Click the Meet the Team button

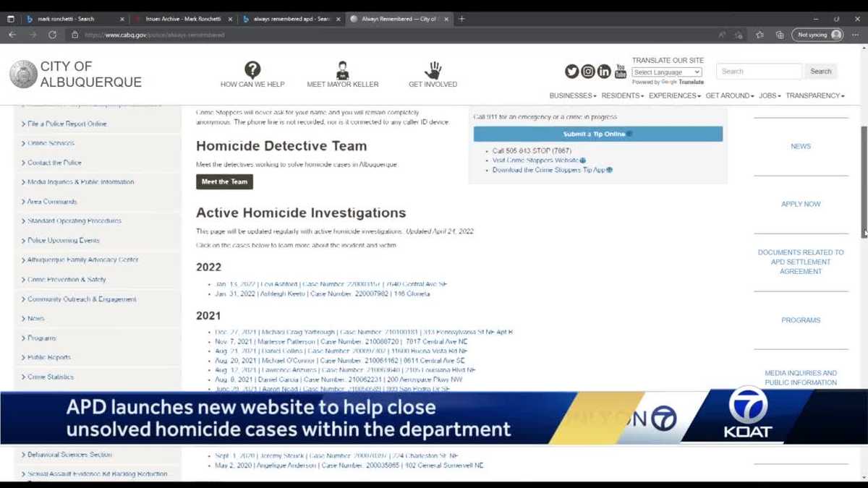[224, 181]
